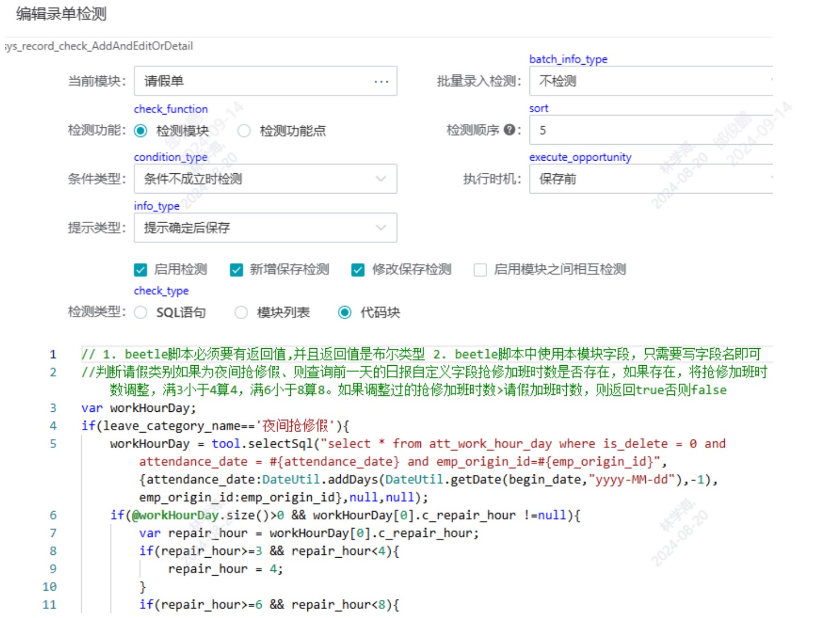Click the 当前模块 field showing 请假单
Image resolution: width=840 pixels, height=618 pixels.
click(252, 81)
